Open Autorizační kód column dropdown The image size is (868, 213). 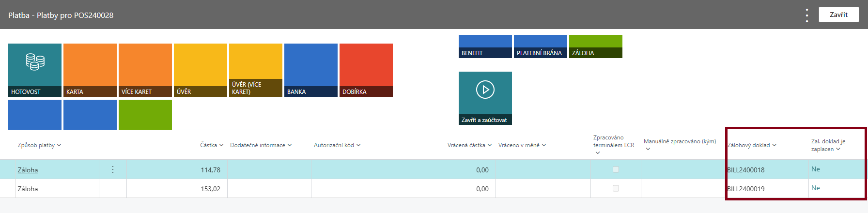pos(358,145)
